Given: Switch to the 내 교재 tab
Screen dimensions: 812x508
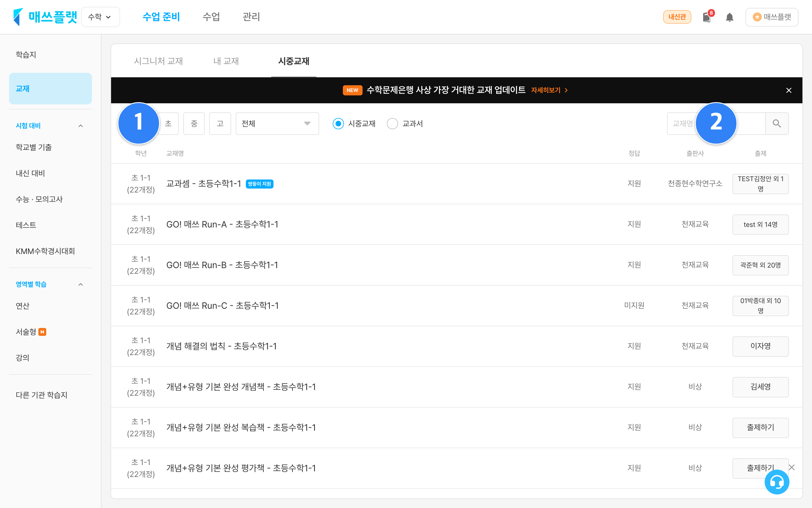Looking at the screenshot, I should pos(226,61).
